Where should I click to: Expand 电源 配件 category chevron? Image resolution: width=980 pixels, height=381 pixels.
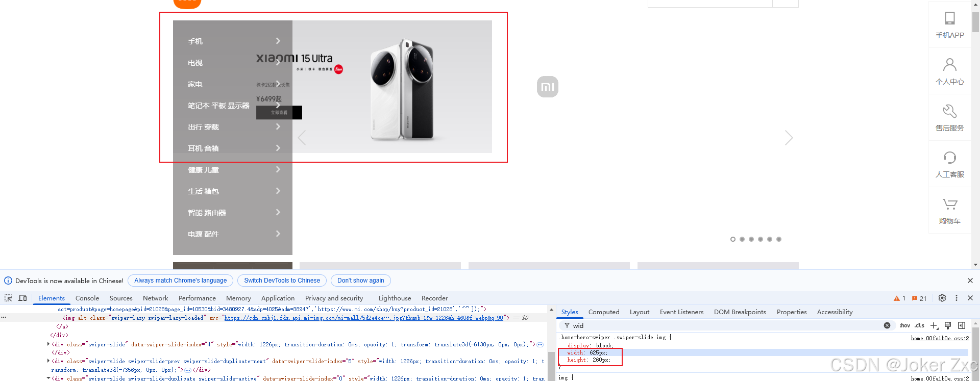click(x=278, y=234)
